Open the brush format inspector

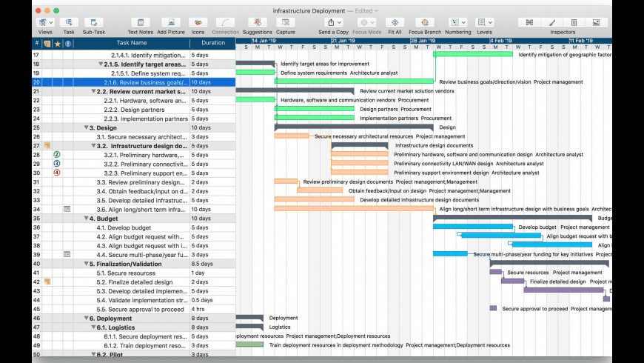(x=552, y=23)
